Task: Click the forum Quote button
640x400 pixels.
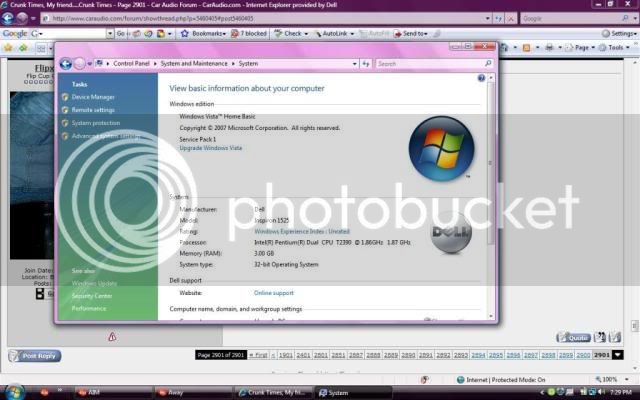Action: tap(573, 338)
